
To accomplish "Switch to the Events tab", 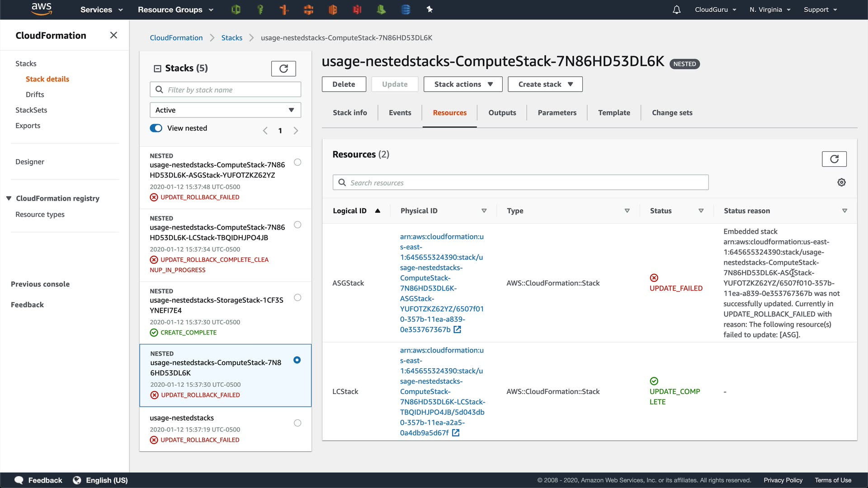I will [x=400, y=113].
